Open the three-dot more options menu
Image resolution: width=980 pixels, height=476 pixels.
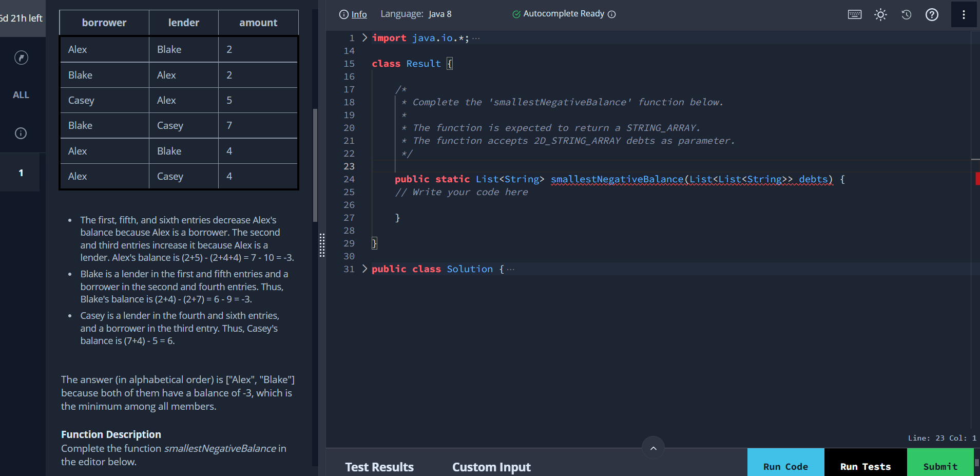964,14
